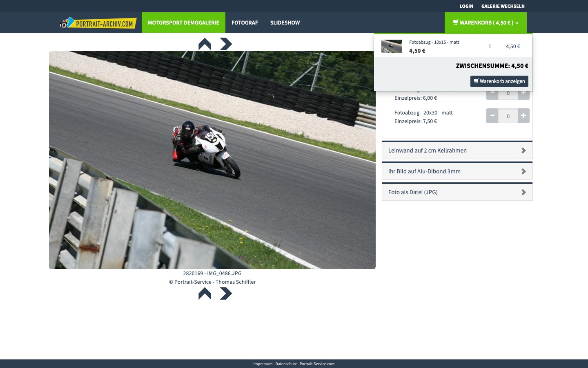Open cart item thumbnail of motorcycle
588x368 pixels.
(x=392, y=46)
